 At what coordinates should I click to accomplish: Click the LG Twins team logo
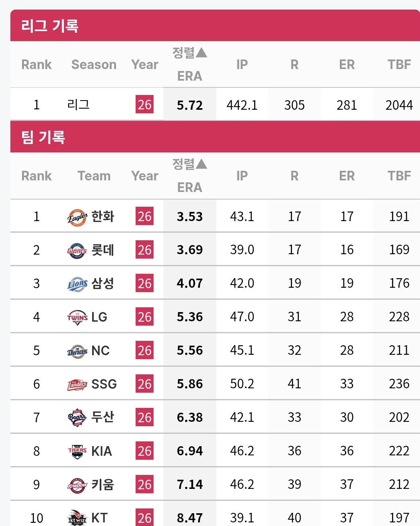77,318
